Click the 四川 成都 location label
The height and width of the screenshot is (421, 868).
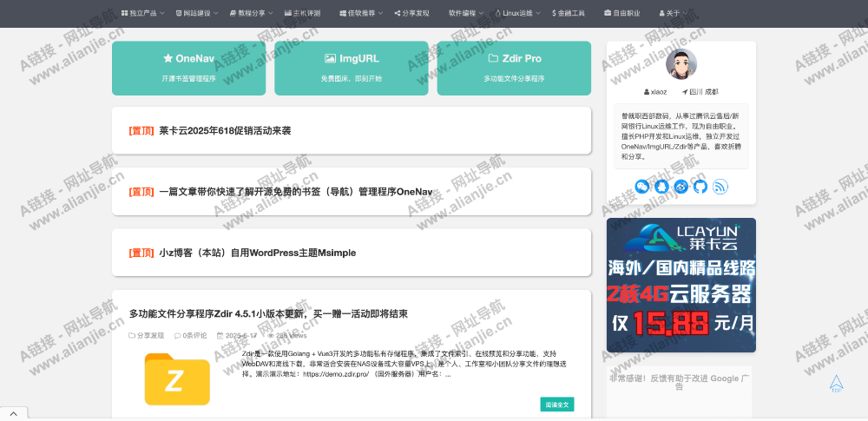pos(700,91)
